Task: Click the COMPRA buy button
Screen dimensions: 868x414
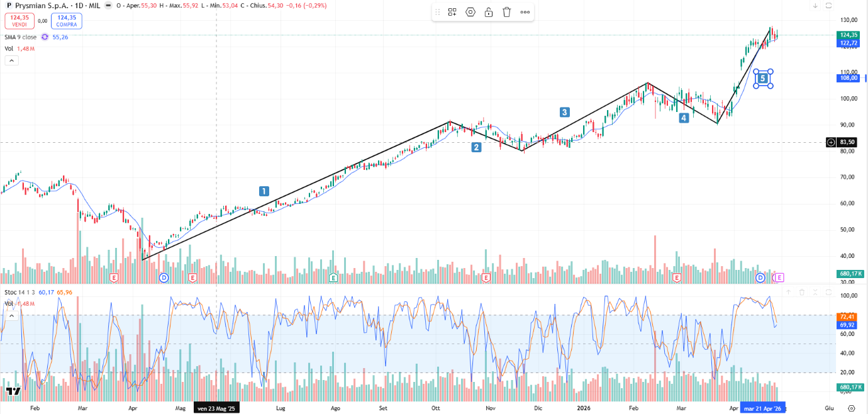Action: tap(67, 21)
